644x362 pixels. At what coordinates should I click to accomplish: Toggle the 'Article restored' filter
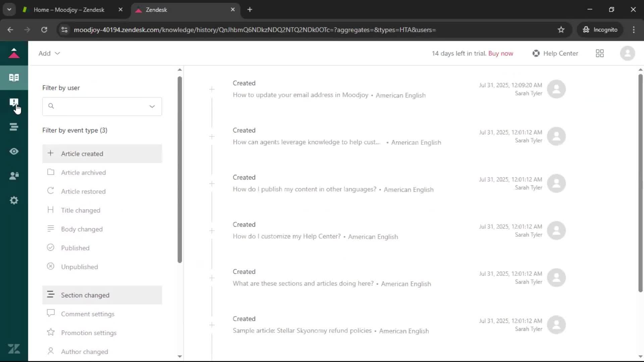coord(102,191)
